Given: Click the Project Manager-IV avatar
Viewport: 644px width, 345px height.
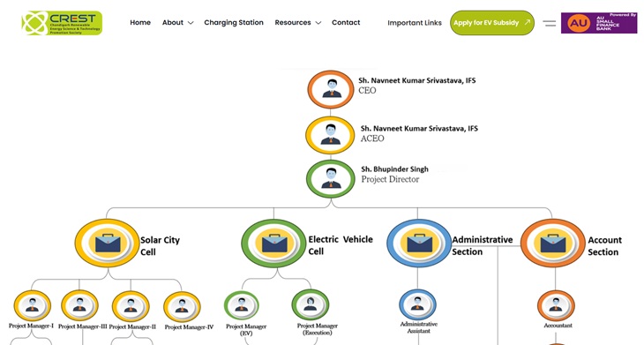Looking at the screenshot, I should (x=182, y=307).
